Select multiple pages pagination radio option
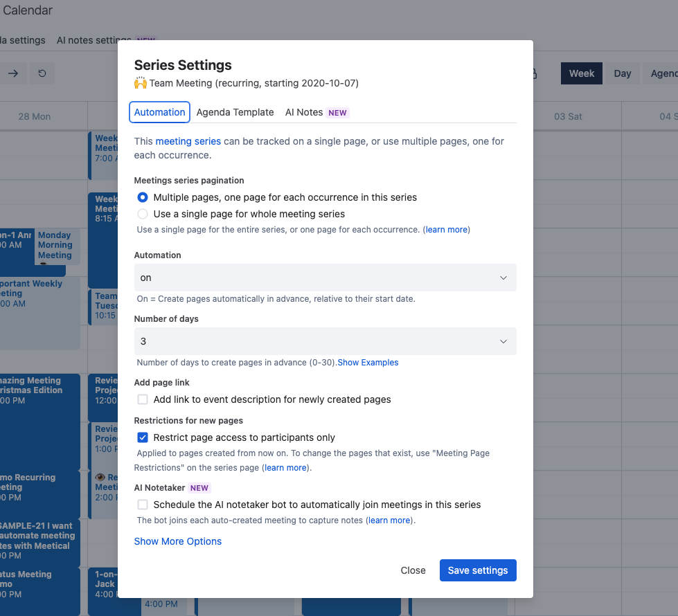 [x=142, y=197]
